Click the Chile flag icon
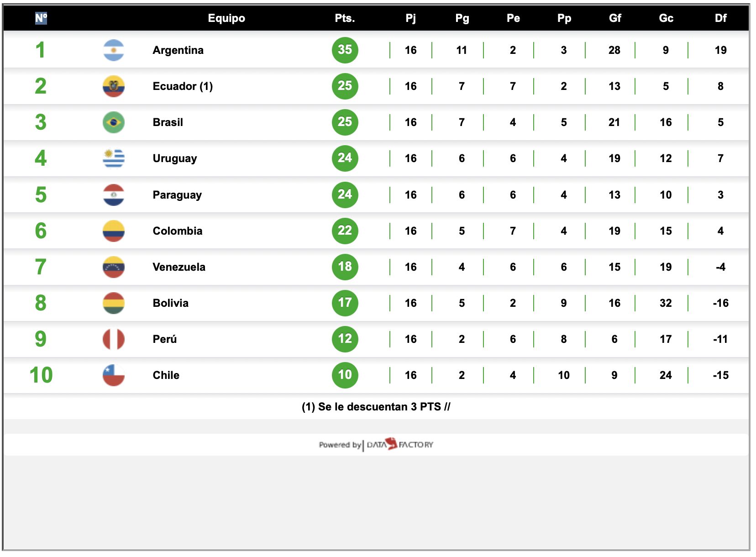Image resolution: width=756 pixels, height=557 pixels. click(114, 375)
